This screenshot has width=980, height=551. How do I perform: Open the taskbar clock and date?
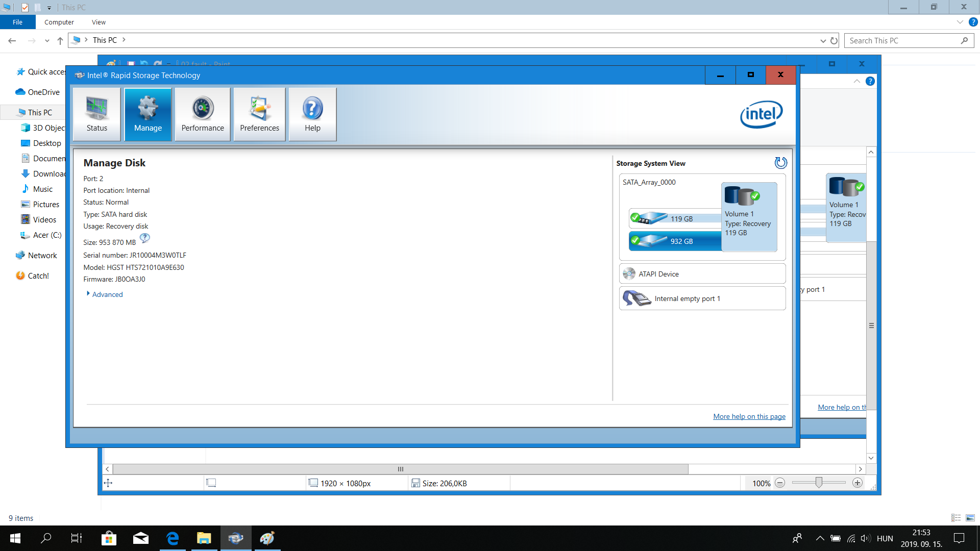point(921,538)
